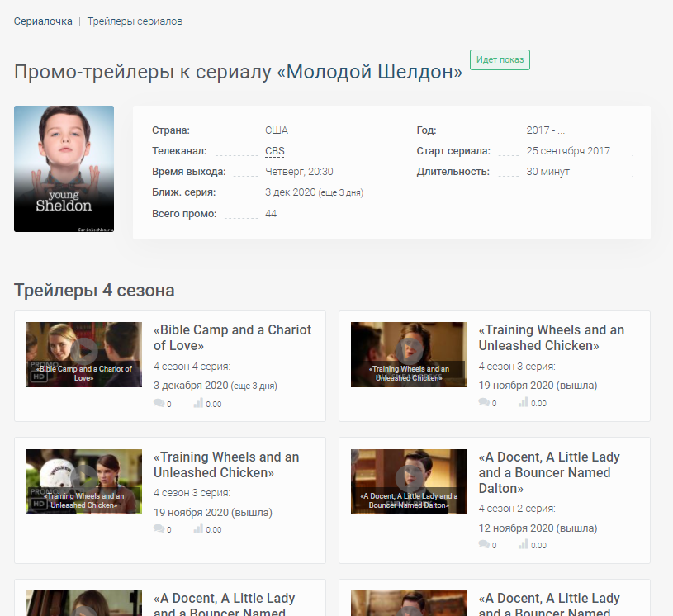Click the 30 минут duration value
Screen dimensions: 673x616
(x=548, y=172)
